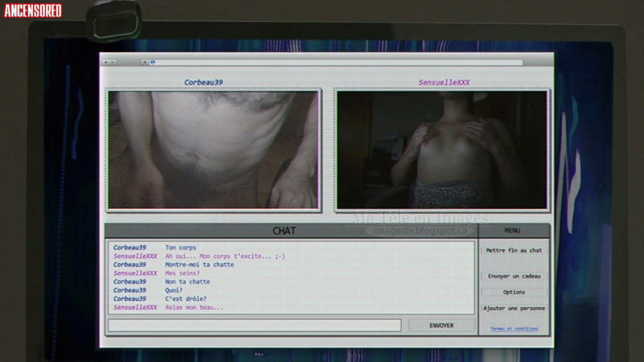Focus the chat message input field

click(x=254, y=325)
